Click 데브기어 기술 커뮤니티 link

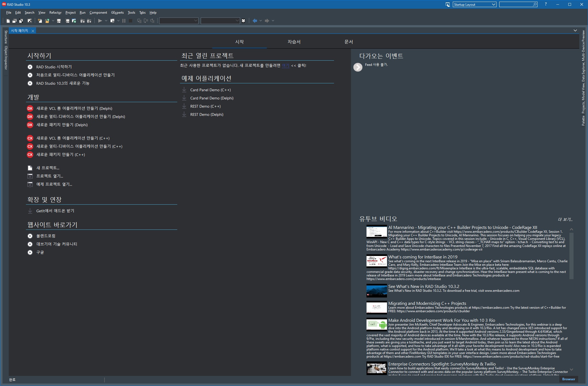click(x=57, y=244)
